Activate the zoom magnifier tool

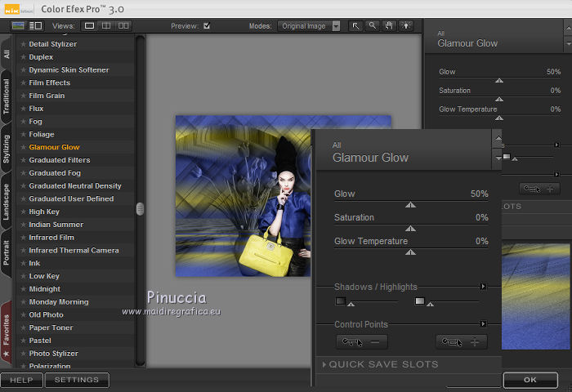pyautogui.click(x=372, y=26)
